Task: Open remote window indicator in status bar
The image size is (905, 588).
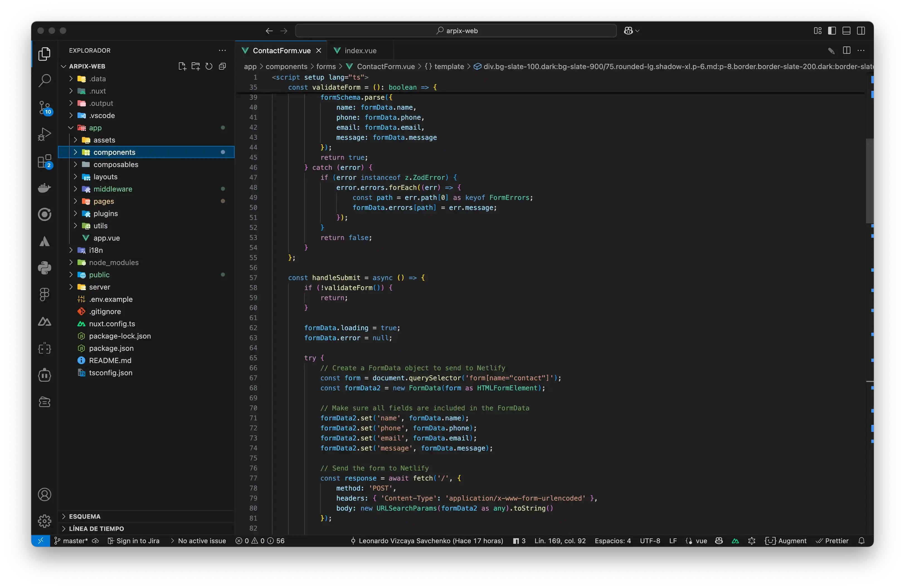Action: [x=41, y=540]
